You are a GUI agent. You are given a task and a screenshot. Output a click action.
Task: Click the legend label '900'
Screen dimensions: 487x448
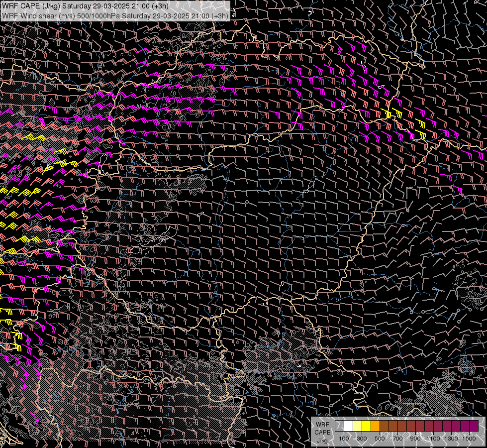point(415,439)
